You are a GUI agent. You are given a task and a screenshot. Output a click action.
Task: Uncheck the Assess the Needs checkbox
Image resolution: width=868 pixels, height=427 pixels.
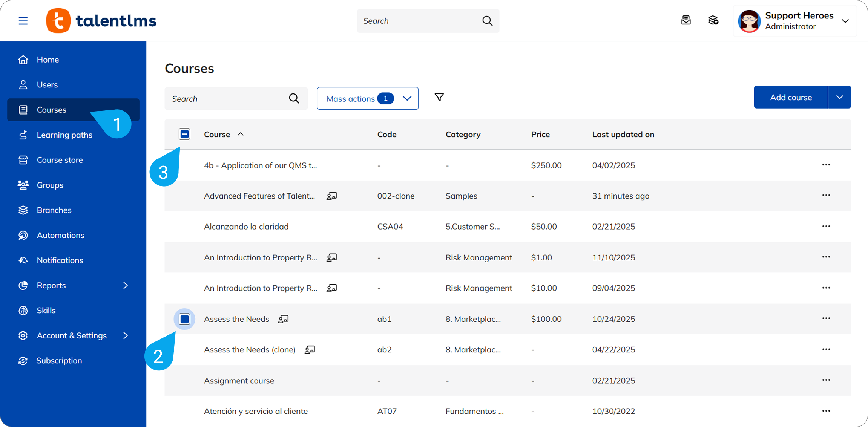pos(184,319)
